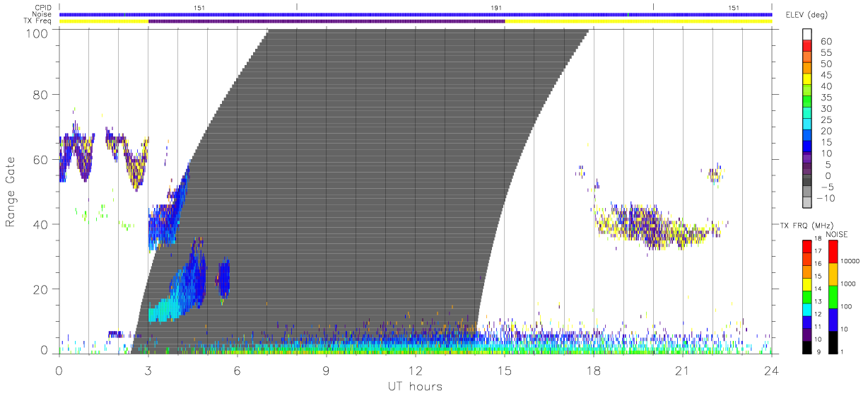Click the red top swatch of NOISE color bar
The height and width of the screenshot is (401, 868).
pos(833,252)
